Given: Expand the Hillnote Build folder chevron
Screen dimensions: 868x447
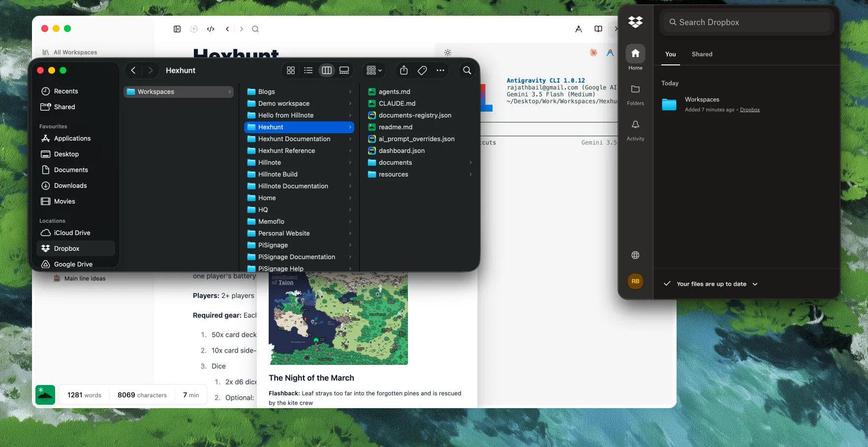Looking at the screenshot, I should click(350, 174).
